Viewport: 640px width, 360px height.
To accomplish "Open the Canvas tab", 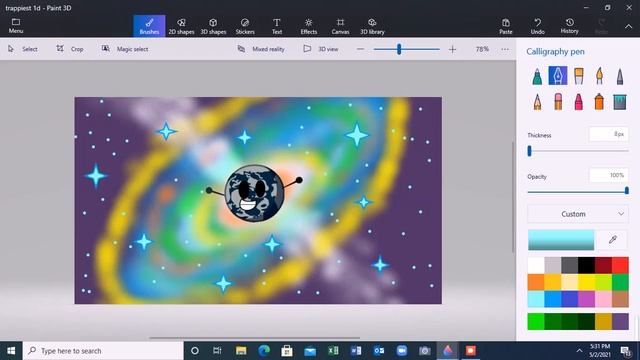I will click(340, 26).
